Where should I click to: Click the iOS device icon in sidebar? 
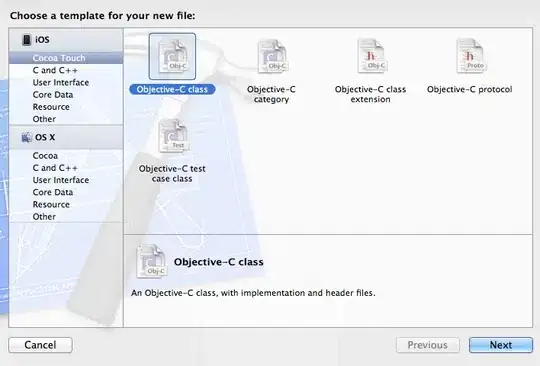click(27, 40)
